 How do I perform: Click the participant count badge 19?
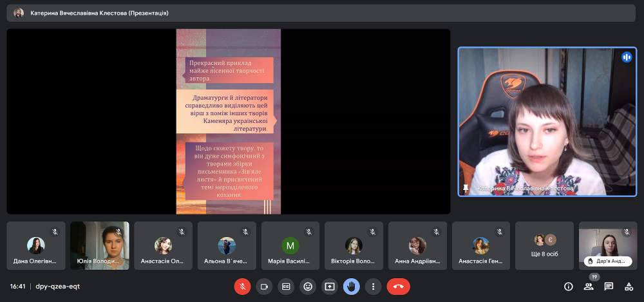coord(594,277)
